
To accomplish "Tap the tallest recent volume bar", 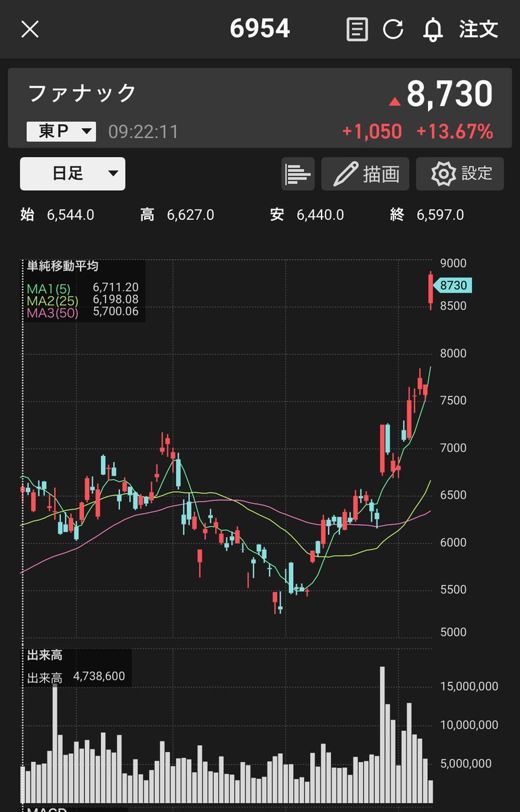I will (x=383, y=734).
